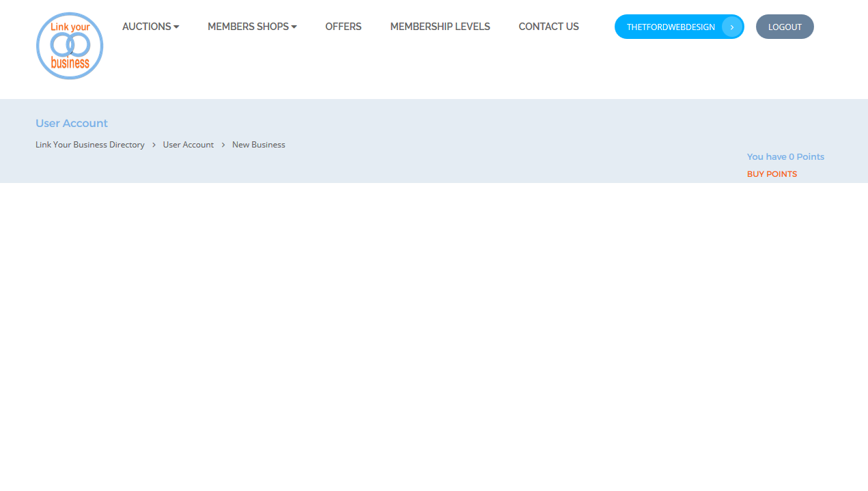Screen dimensions: 868x491
Task: Select AUCTIONS in the navigation bar
Action: 146,27
